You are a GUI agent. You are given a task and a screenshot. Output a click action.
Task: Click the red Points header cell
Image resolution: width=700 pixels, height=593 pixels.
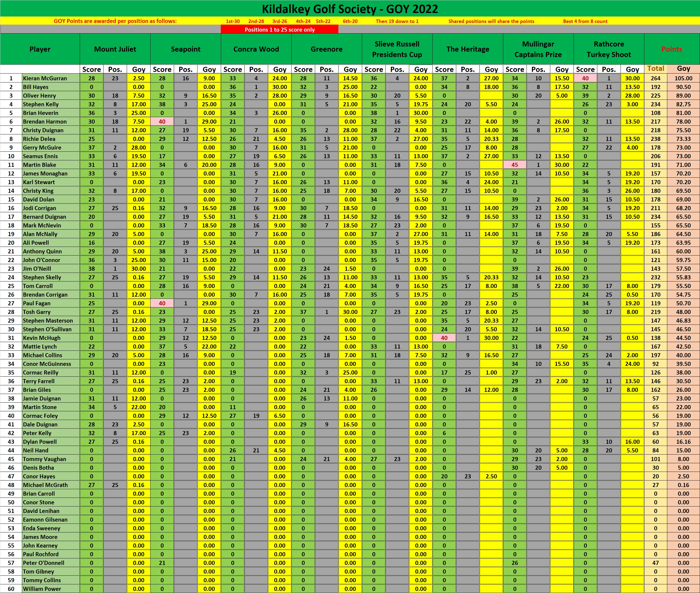pyautogui.click(x=672, y=49)
